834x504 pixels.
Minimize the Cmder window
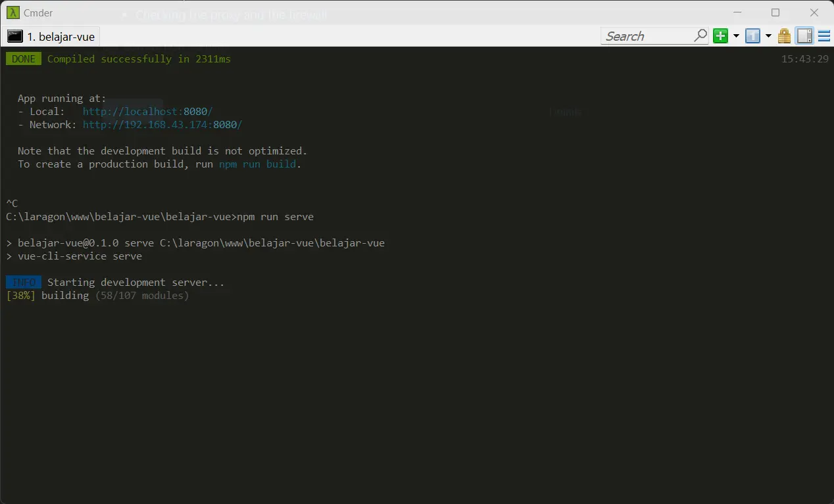737,12
